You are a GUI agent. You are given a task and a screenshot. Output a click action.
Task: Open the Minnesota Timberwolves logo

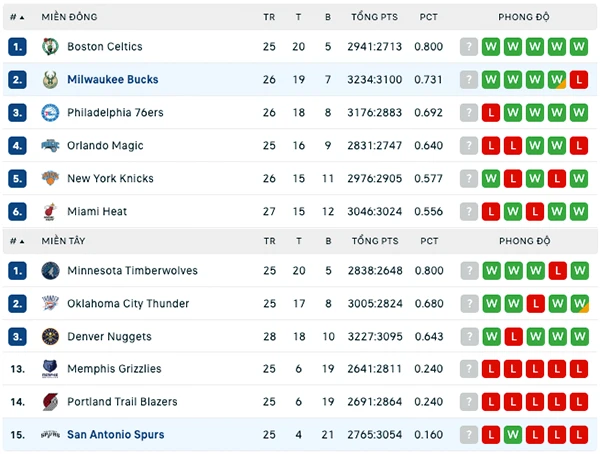50,271
